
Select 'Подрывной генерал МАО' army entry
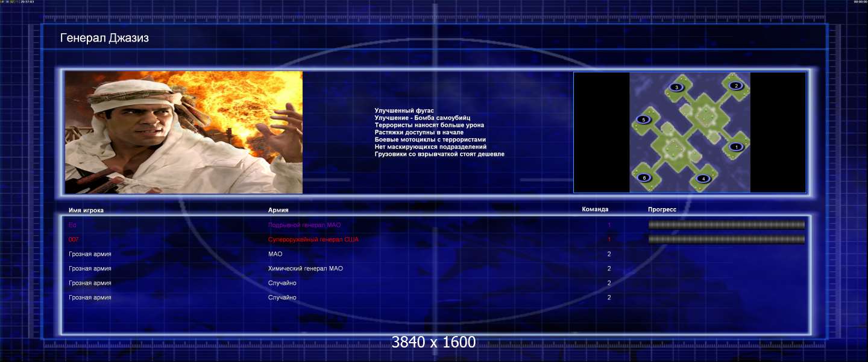coord(304,225)
